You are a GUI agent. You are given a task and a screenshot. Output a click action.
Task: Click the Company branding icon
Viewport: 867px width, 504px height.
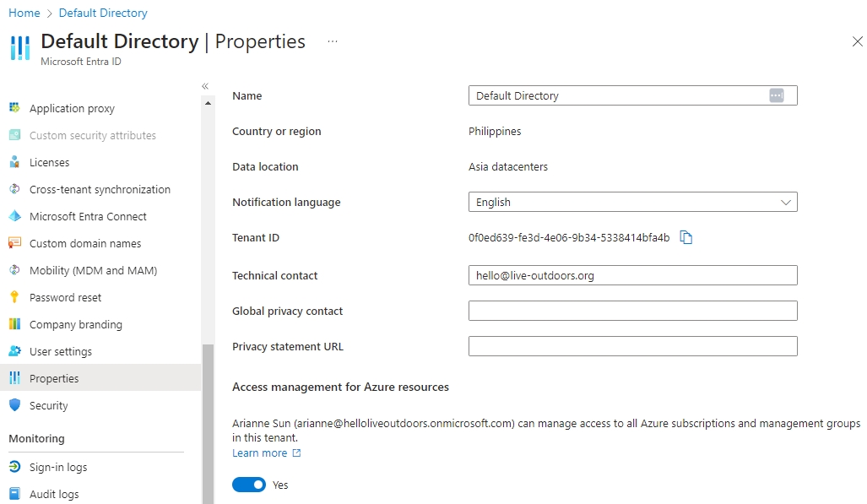pyautogui.click(x=14, y=324)
